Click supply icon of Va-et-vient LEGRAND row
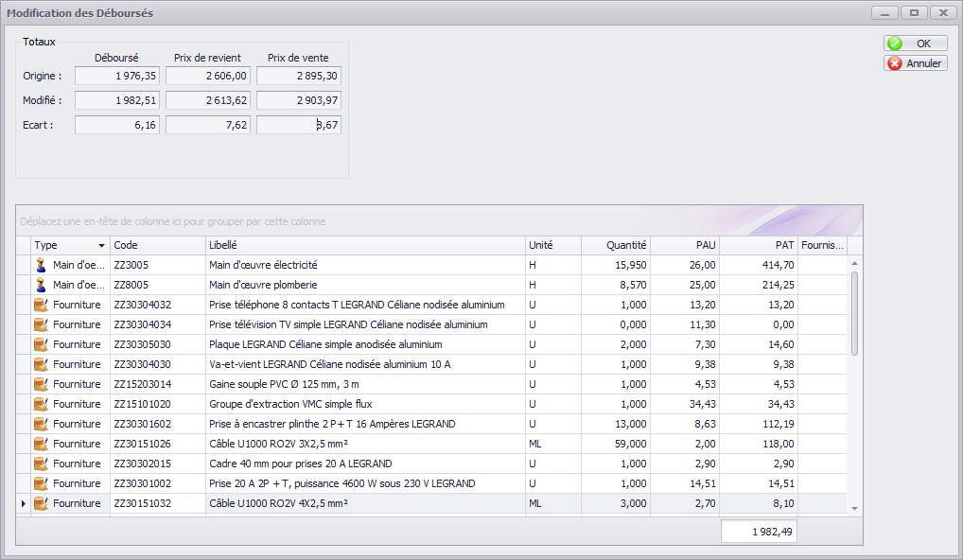 [41, 364]
